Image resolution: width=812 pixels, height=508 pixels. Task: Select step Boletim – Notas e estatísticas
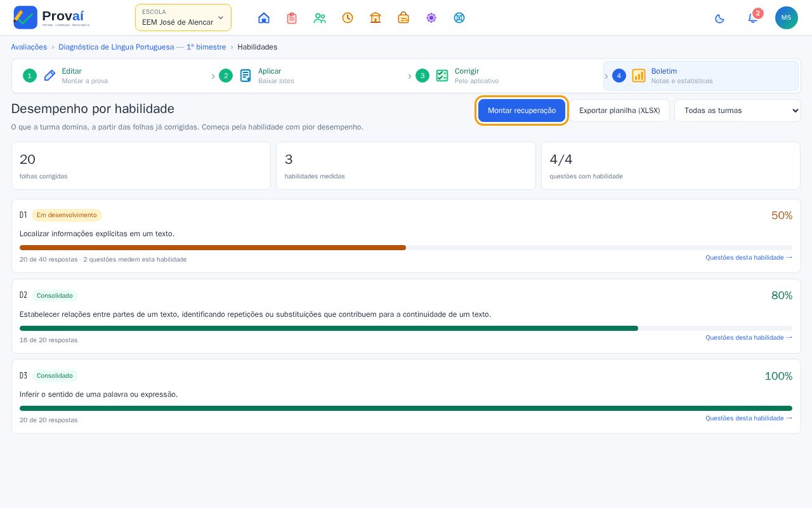pos(701,76)
